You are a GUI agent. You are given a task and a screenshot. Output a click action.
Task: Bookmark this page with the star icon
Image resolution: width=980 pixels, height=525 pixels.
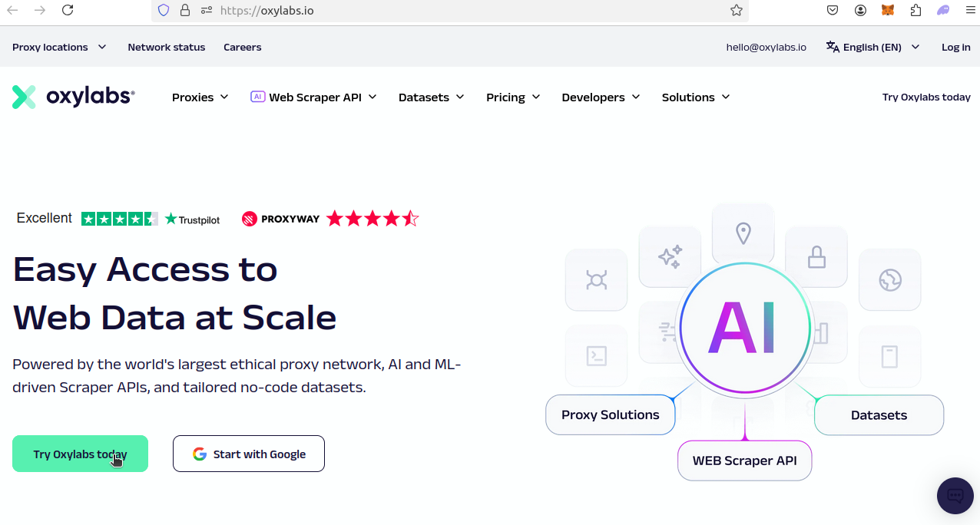point(736,10)
